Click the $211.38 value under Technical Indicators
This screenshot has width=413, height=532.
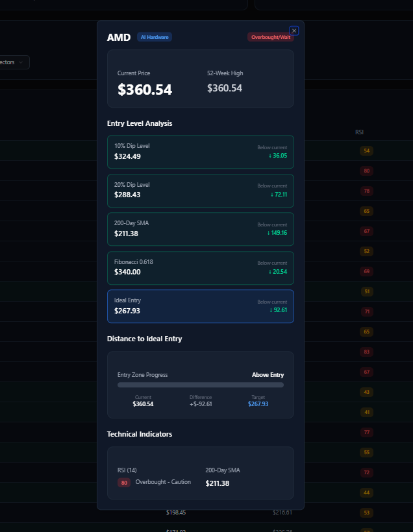pyautogui.click(x=218, y=483)
